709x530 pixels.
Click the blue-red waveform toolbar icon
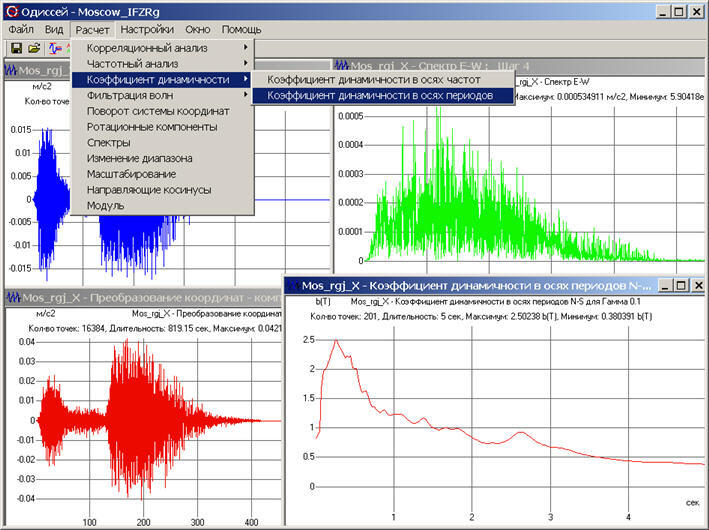pos(55,48)
